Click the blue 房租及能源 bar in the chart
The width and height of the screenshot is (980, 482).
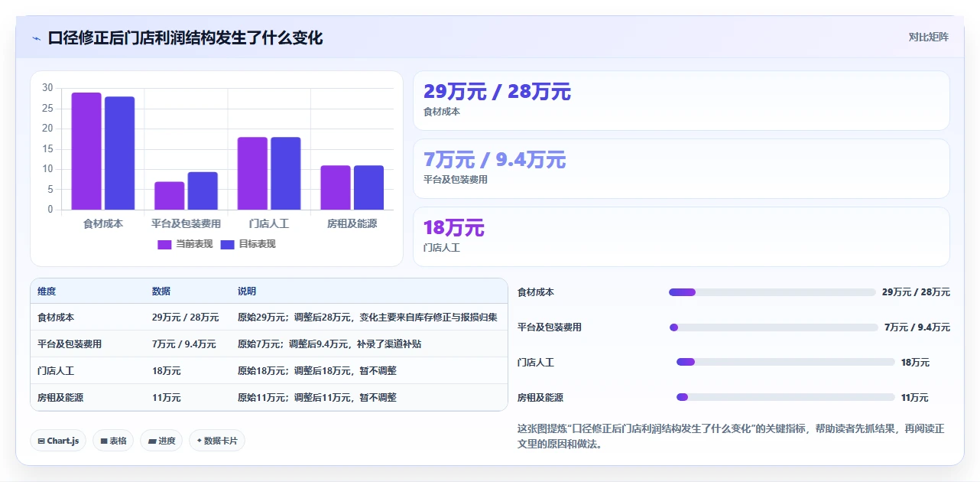368,187
